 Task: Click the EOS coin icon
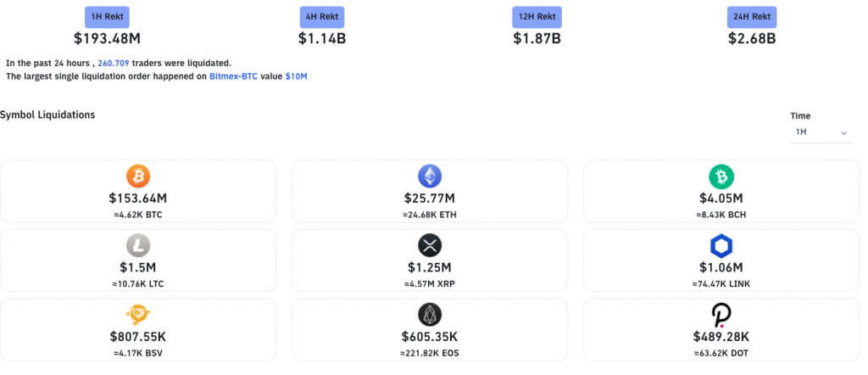[430, 316]
